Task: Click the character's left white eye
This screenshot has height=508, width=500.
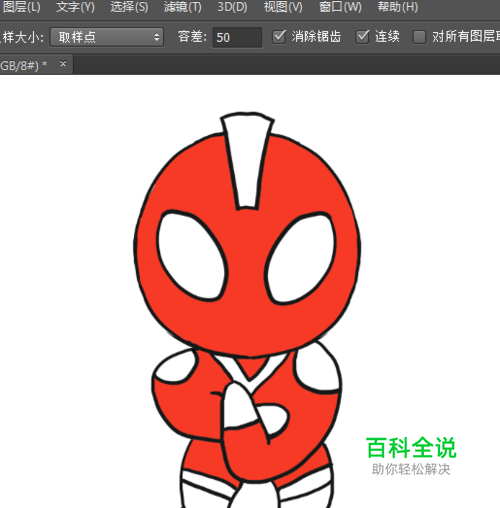Action: tap(191, 255)
